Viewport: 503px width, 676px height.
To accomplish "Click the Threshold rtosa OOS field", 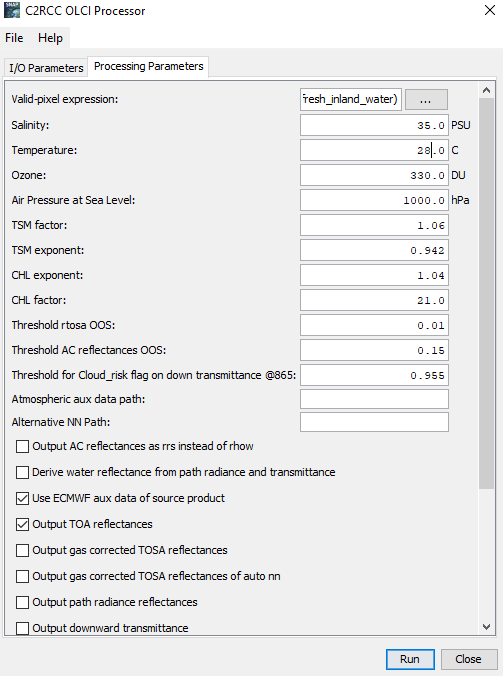I will tap(374, 325).
